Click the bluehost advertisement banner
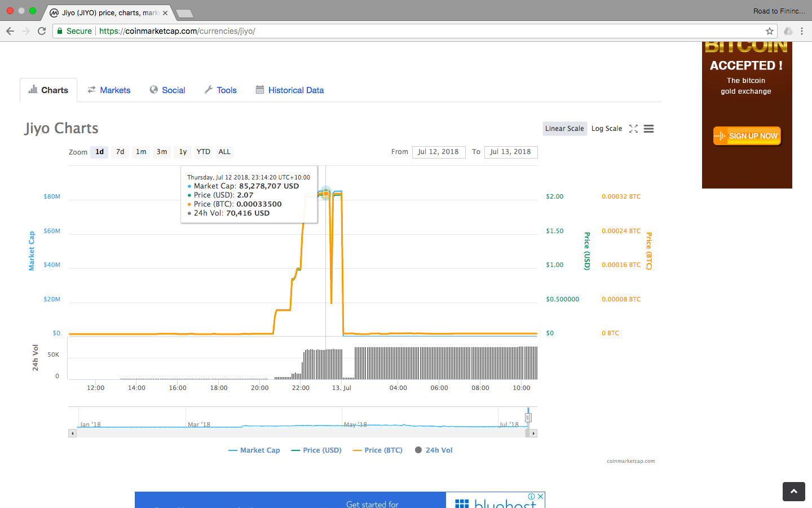Viewport: 812px width, 508px height. point(340,500)
